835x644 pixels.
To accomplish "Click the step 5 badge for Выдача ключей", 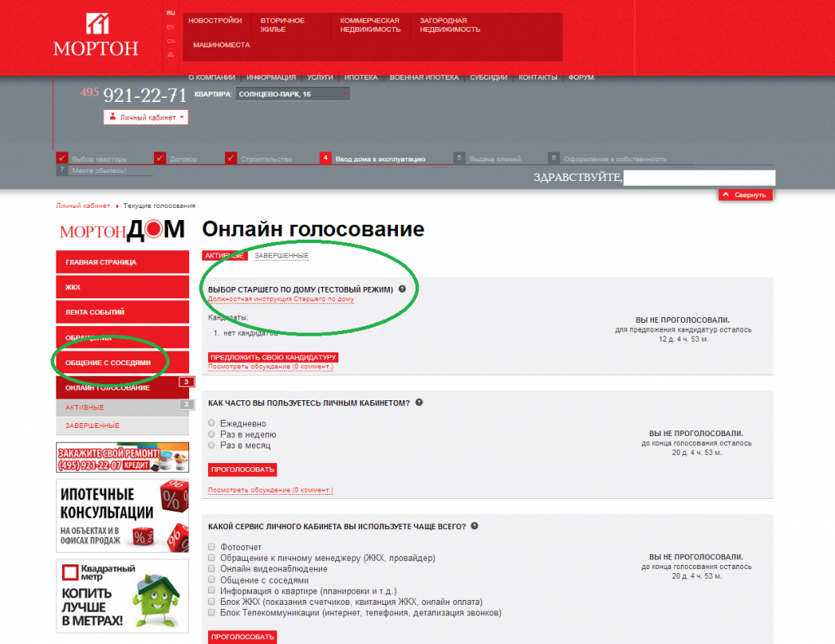I will coord(459,158).
